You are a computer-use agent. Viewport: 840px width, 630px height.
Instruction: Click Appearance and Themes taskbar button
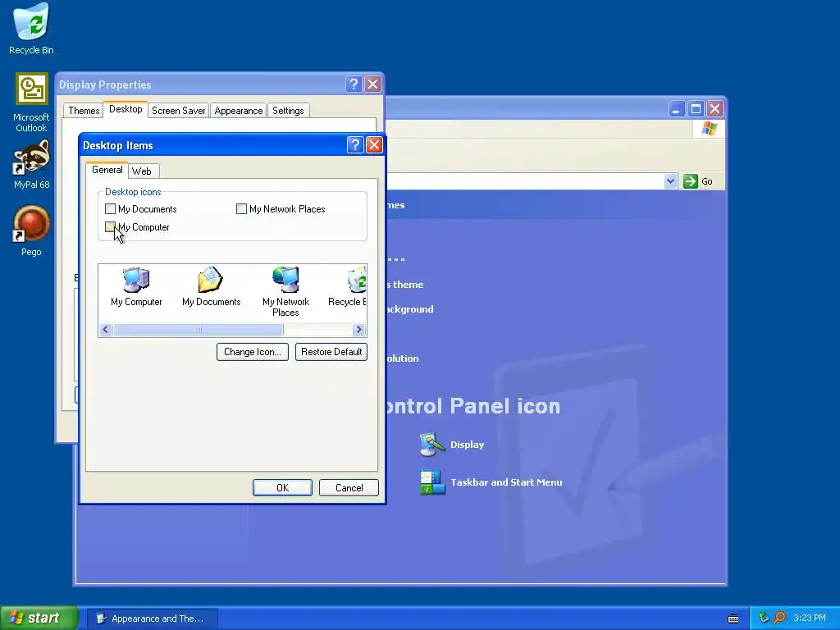pyautogui.click(x=153, y=619)
